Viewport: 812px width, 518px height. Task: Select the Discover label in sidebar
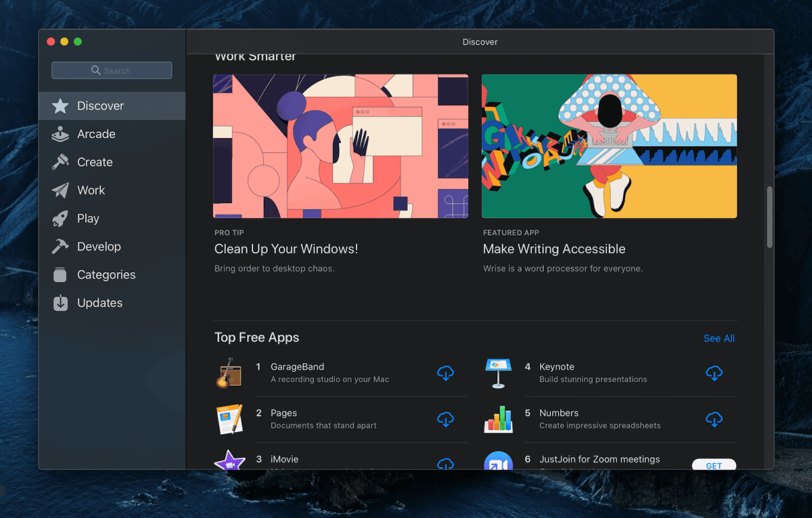(x=100, y=106)
